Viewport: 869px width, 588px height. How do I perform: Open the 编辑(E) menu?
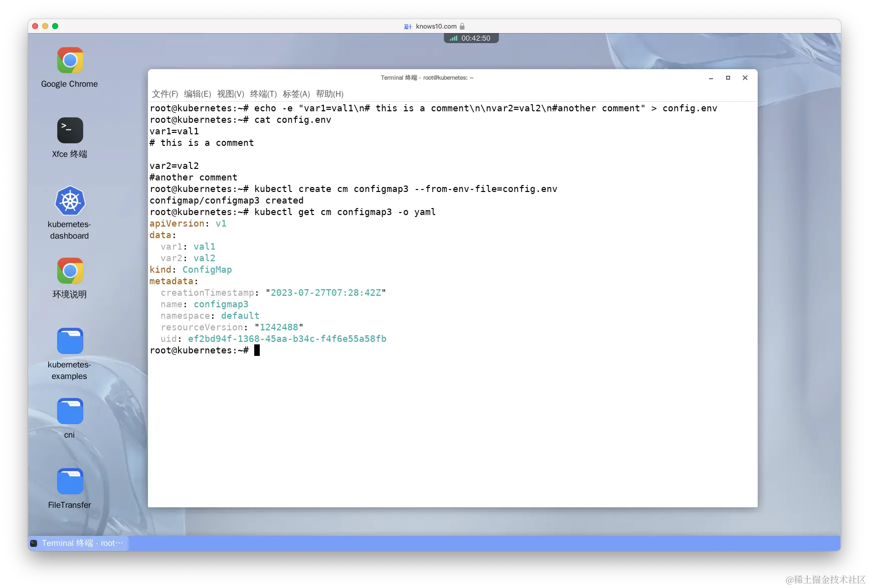click(198, 94)
